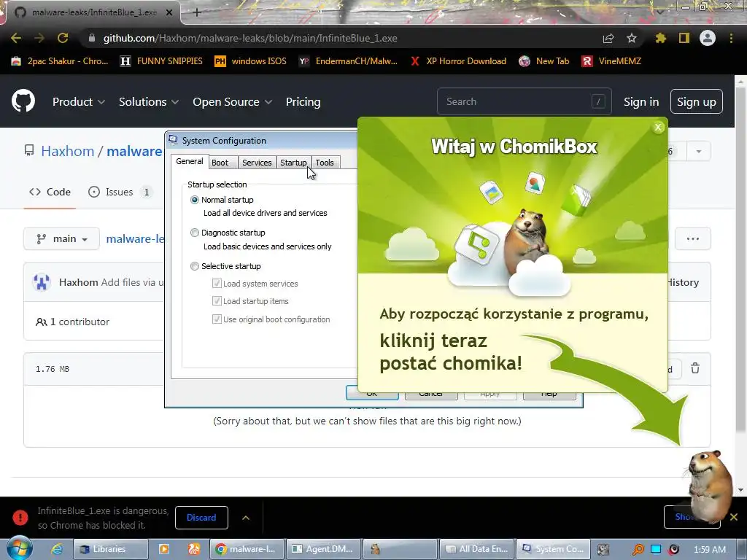The image size is (747, 560).
Task: Bookmark page with star icon
Action: click(x=631, y=38)
